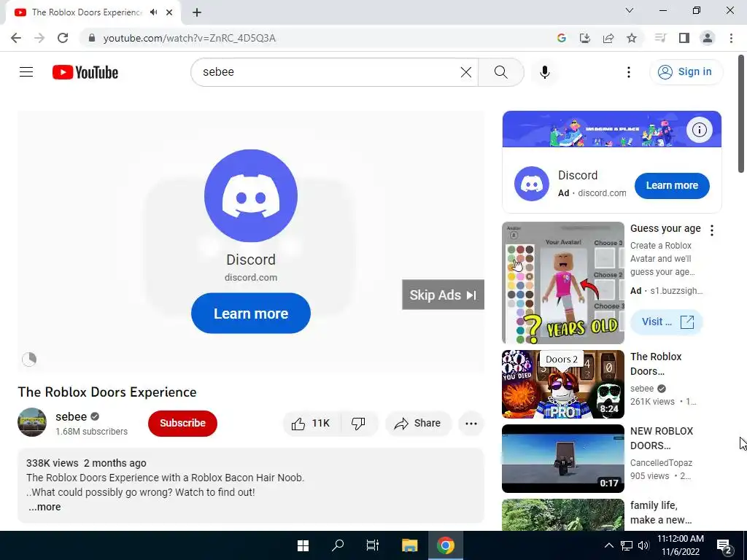Viewport: 747px width, 560px height.
Task: Bookmark this page with star icon
Action: (632, 38)
